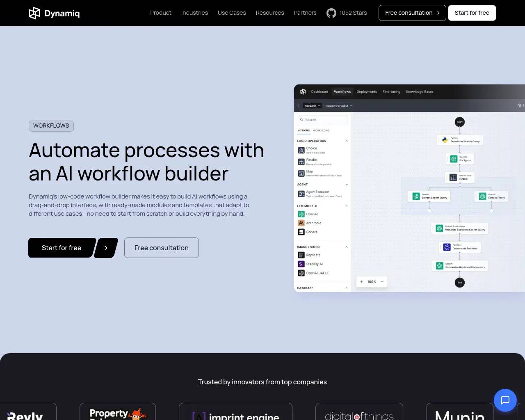Collapse the Agent section
The width and height of the screenshot is (525, 420).
pyautogui.click(x=347, y=185)
